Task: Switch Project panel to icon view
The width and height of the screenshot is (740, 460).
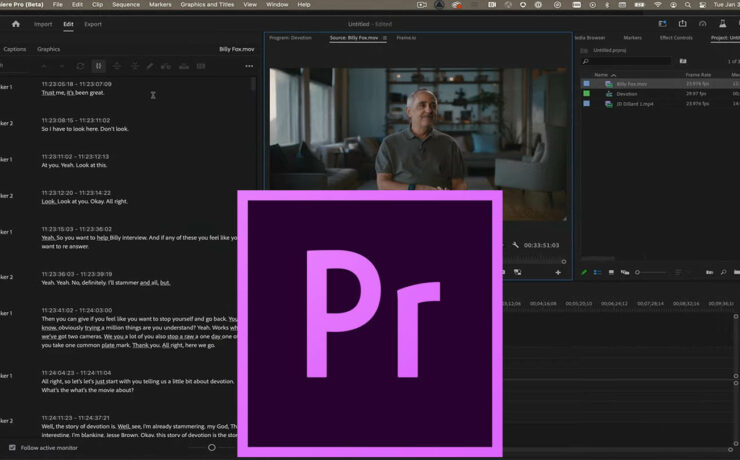Action: 611,272
